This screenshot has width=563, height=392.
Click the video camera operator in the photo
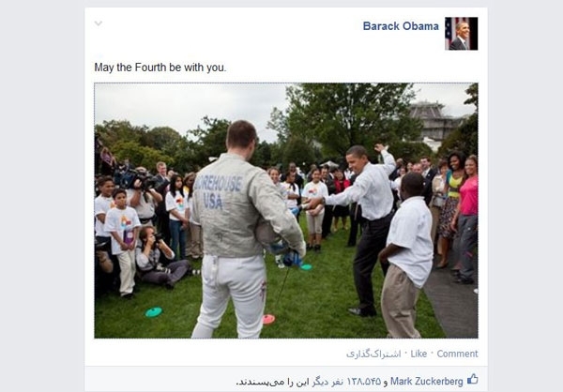(x=143, y=194)
